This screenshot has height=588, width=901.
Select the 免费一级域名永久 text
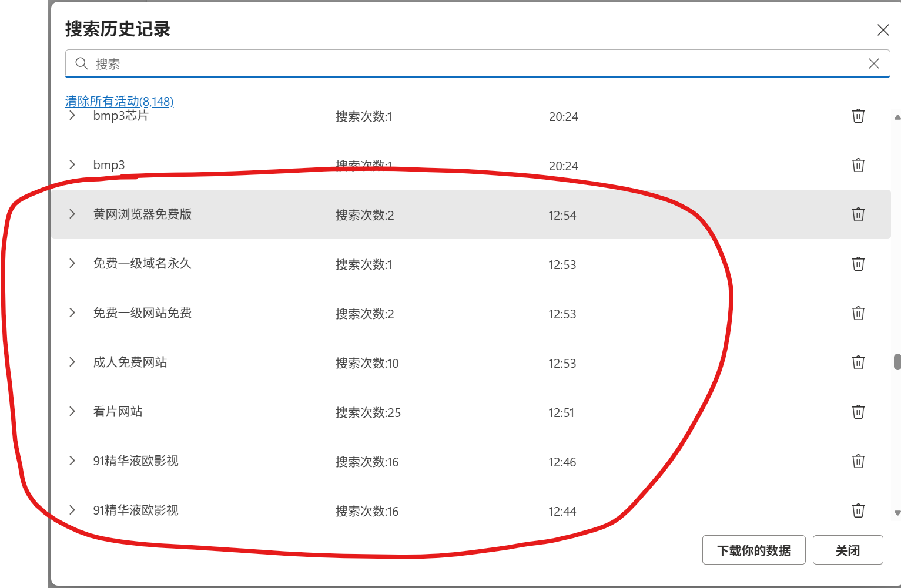click(x=142, y=264)
